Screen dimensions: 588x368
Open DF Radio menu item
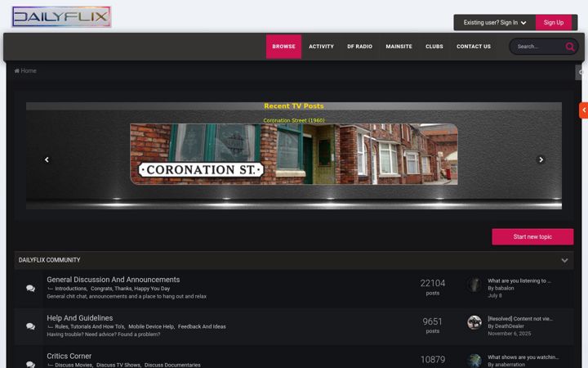pos(359,47)
